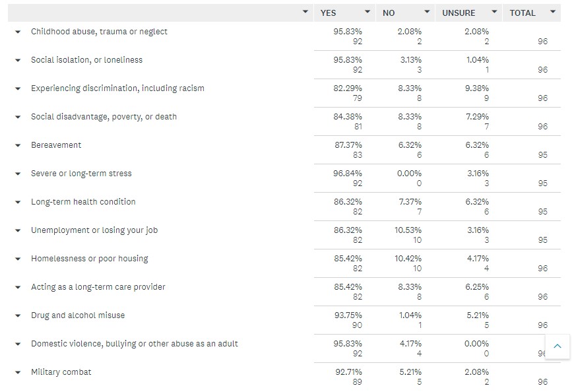Expand the Unemployment or losing your job row
The width and height of the screenshot is (574, 392).
tap(17, 230)
